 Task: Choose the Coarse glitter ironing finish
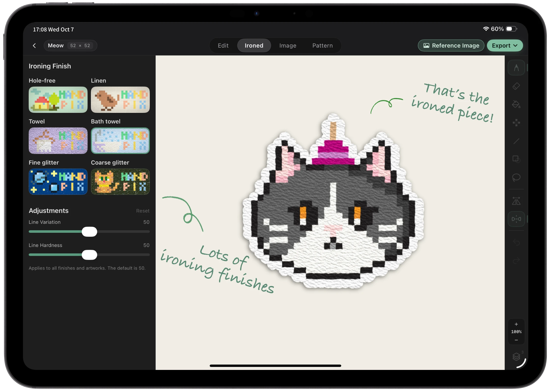tap(120, 182)
